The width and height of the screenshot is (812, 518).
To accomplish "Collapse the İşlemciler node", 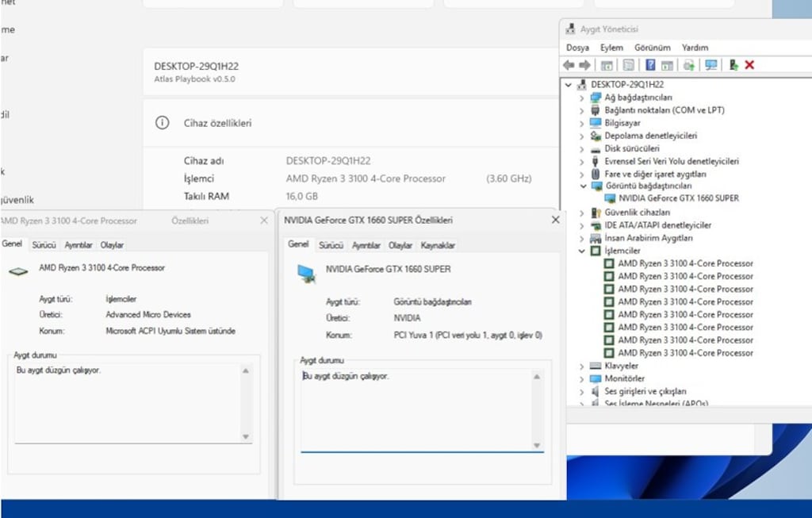I will coord(582,251).
